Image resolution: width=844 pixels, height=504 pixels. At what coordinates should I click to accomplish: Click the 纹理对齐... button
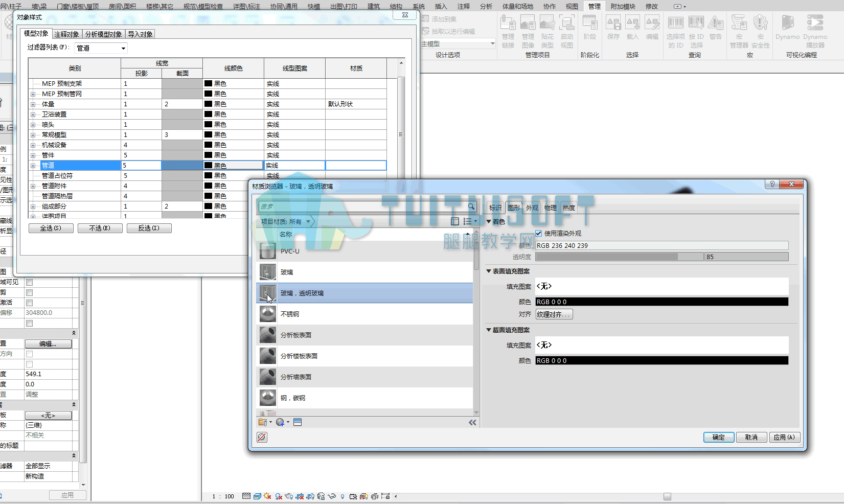554,314
